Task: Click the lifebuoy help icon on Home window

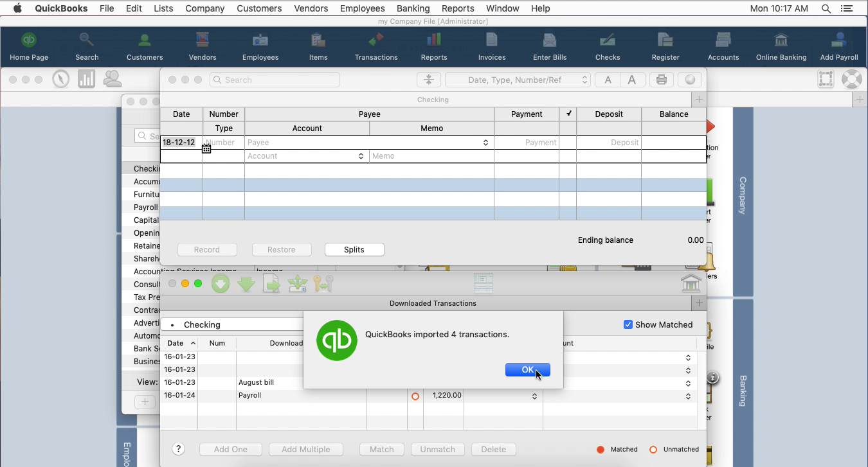Action: pyautogui.click(x=851, y=79)
